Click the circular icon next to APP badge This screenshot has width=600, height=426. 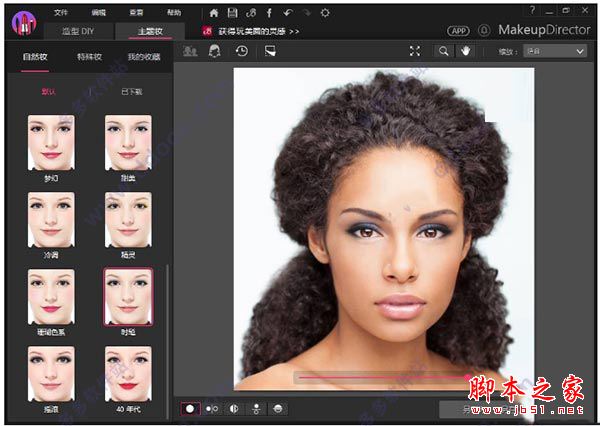(x=484, y=30)
